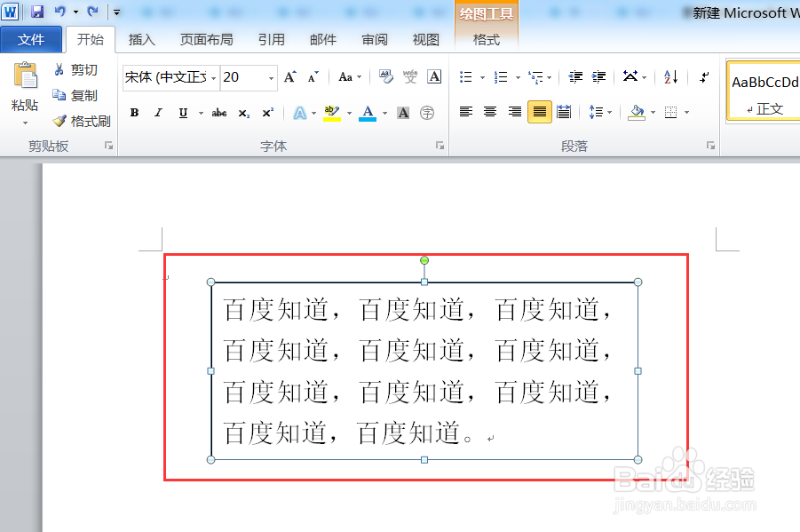Expand the 粘贴 options arrow
The width and height of the screenshot is (800, 532).
25,123
